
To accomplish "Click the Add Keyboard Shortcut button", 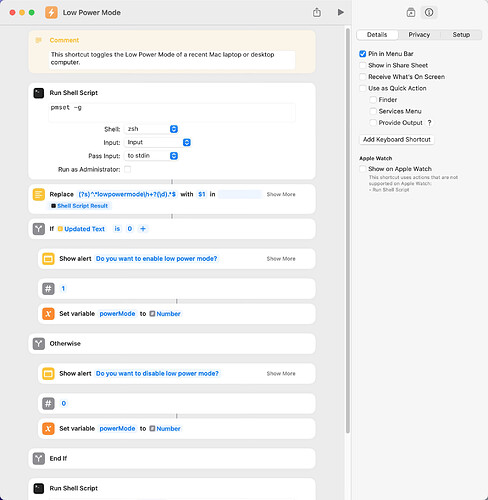I will click(x=397, y=139).
